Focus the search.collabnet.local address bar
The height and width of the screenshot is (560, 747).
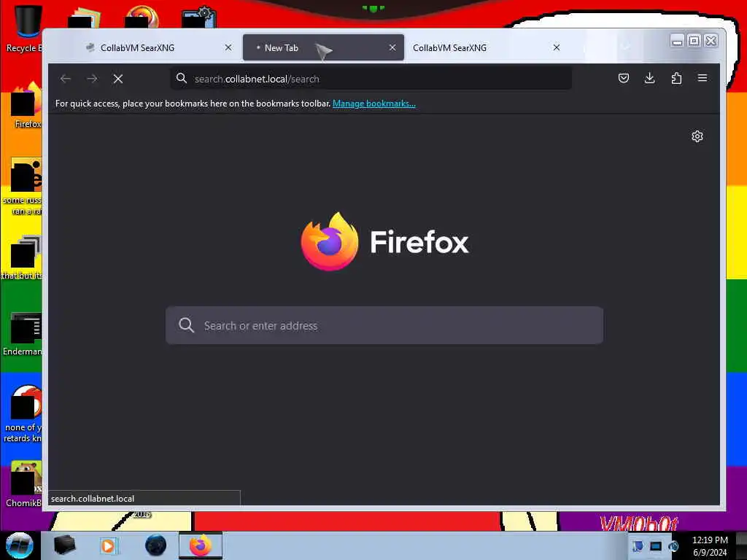tap(371, 79)
